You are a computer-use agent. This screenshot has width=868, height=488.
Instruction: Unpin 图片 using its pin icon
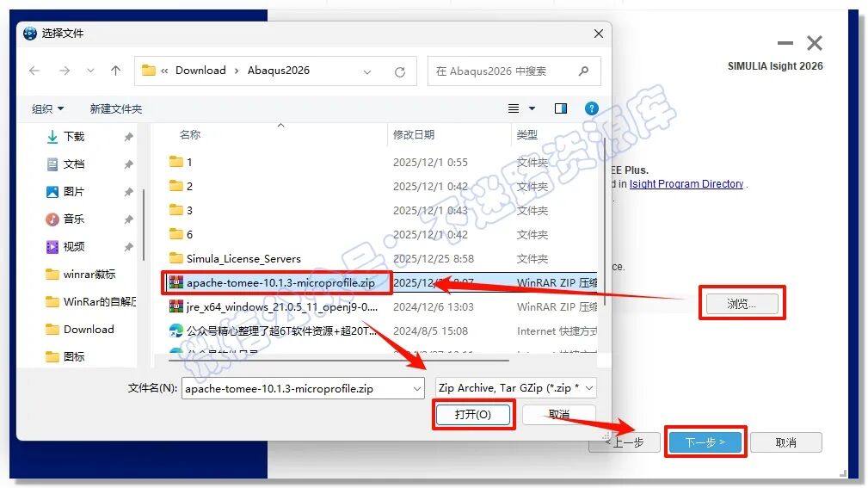pos(128,192)
